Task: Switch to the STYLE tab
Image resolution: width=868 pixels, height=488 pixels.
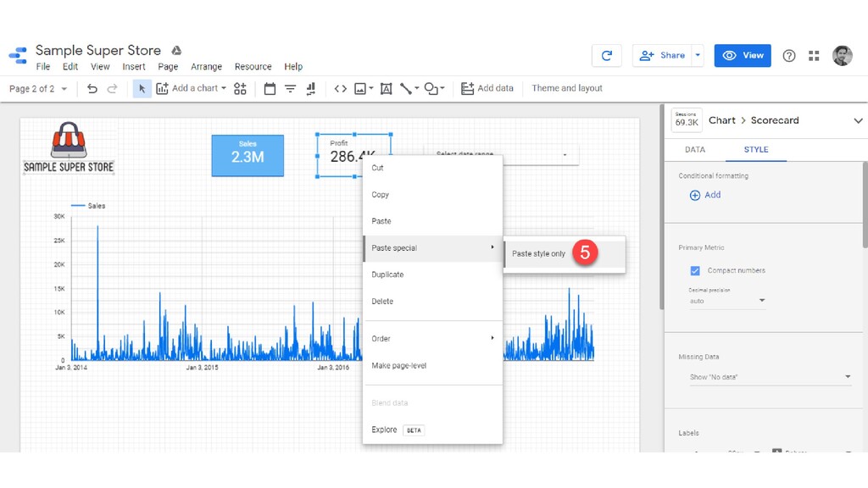Action: point(755,149)
